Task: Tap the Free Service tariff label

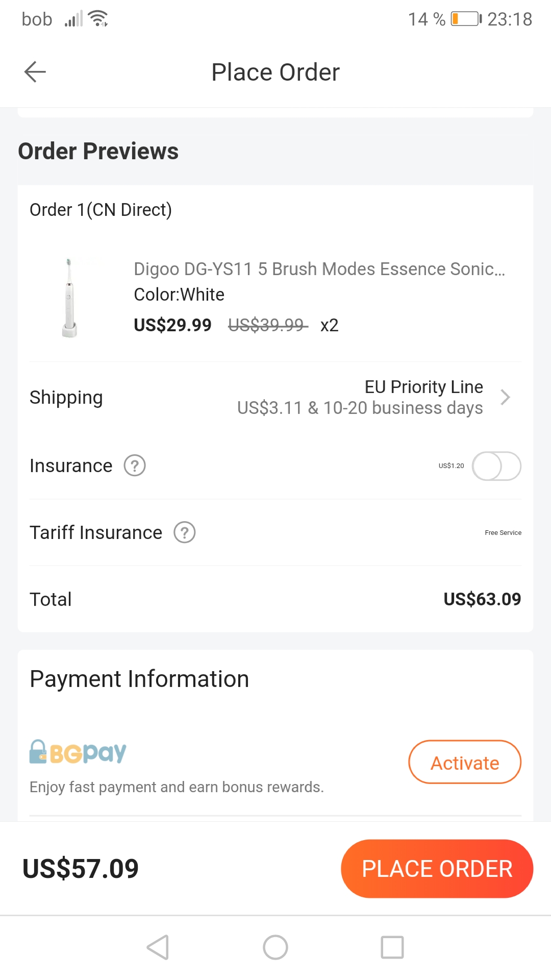Action: [503, 532]
